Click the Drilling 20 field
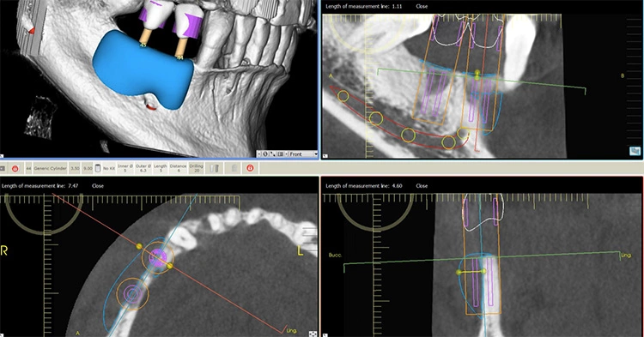 (x=197, y=168)
